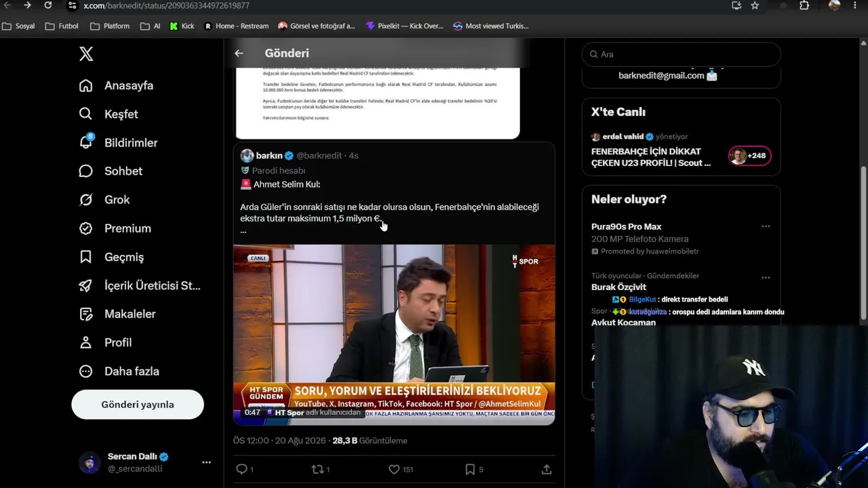
Task: Open the 28,3 B Görüntüleme view count
Action: [x=370, y=441]
